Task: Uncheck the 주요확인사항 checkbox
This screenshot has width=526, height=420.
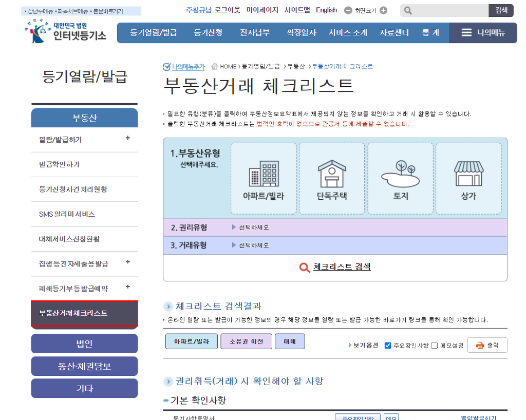Action: pos(388,346)
